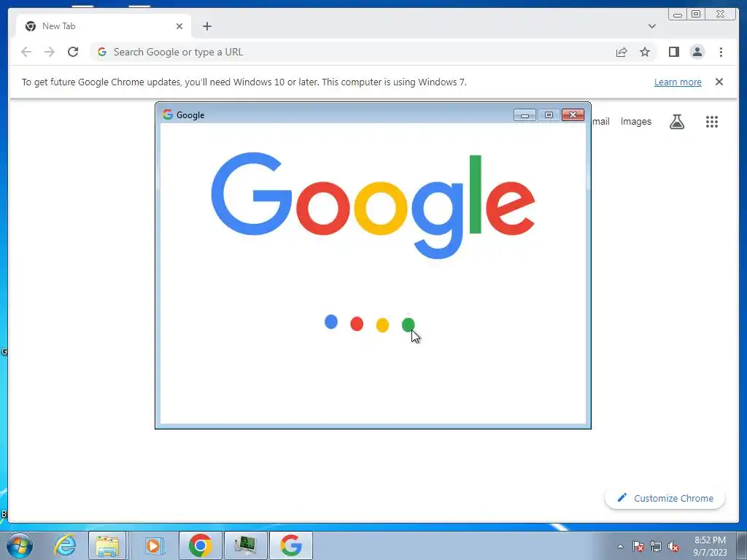Viewport: 747px width, 560px height.
Task: Open Action Center flag icon
Action: pos(638,546)
